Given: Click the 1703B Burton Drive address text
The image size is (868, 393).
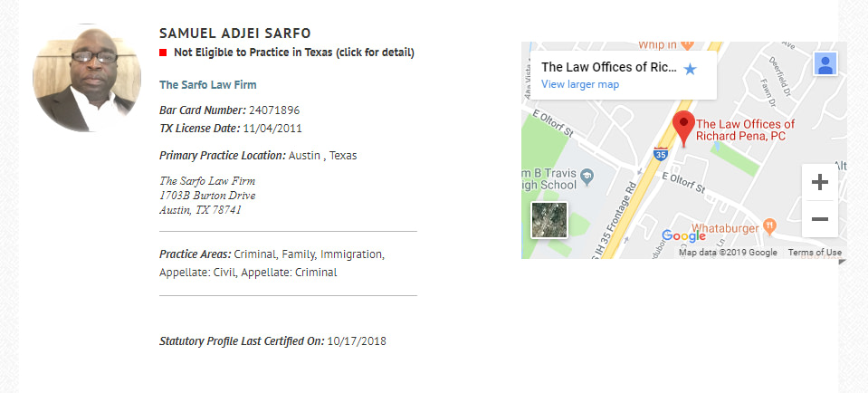Looking at the screenshot, I should [x=207, y=196].
